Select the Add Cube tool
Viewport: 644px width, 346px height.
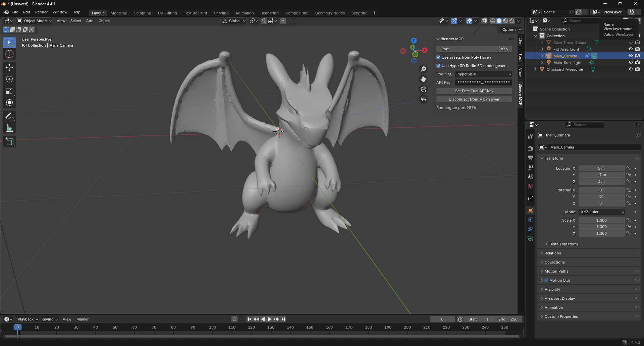coord(9,141)
